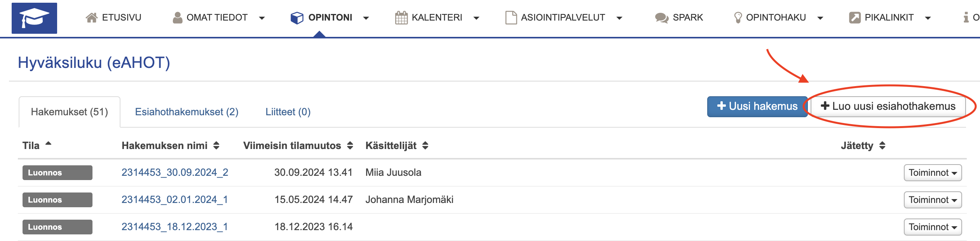Open the Liitteet (0) tab

click(x=288, y=112)
